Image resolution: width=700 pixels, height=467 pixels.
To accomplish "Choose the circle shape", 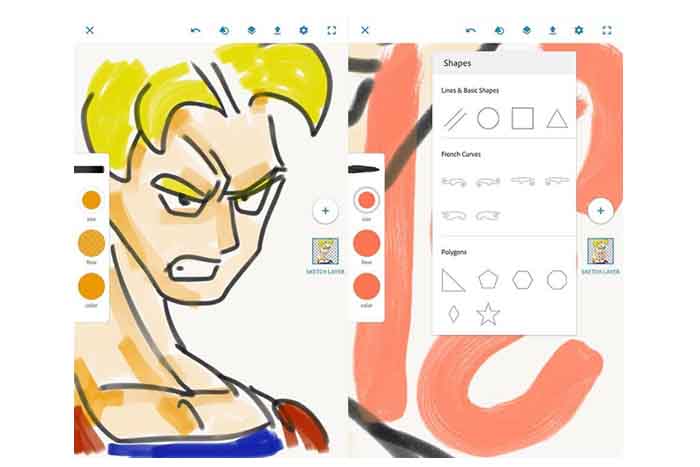I will (x=488, y=119).
